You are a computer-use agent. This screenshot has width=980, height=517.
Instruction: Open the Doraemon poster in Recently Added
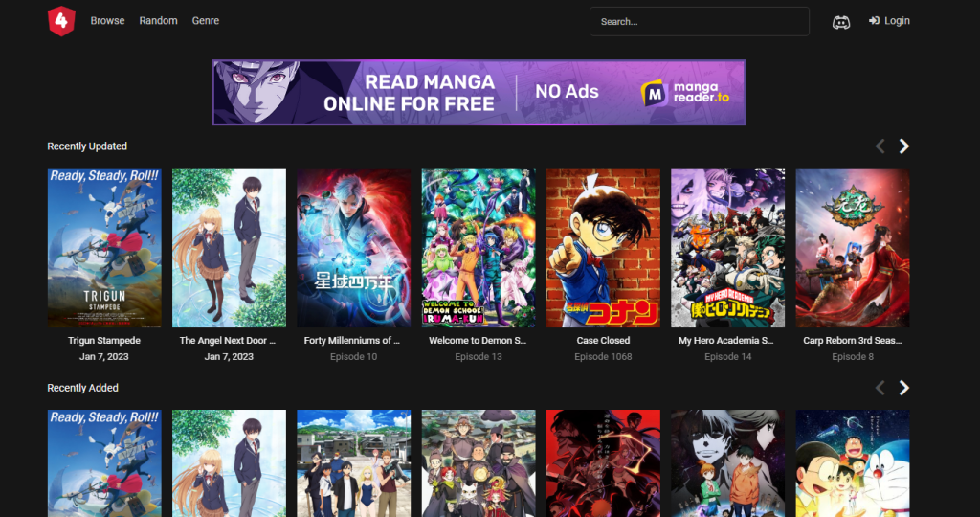tap(853, 463)
